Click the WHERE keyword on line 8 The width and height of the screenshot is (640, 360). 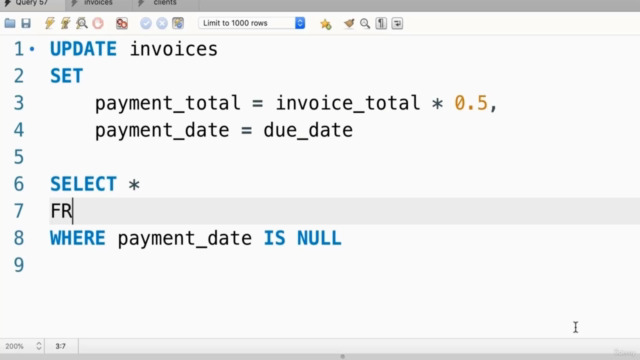78,238
